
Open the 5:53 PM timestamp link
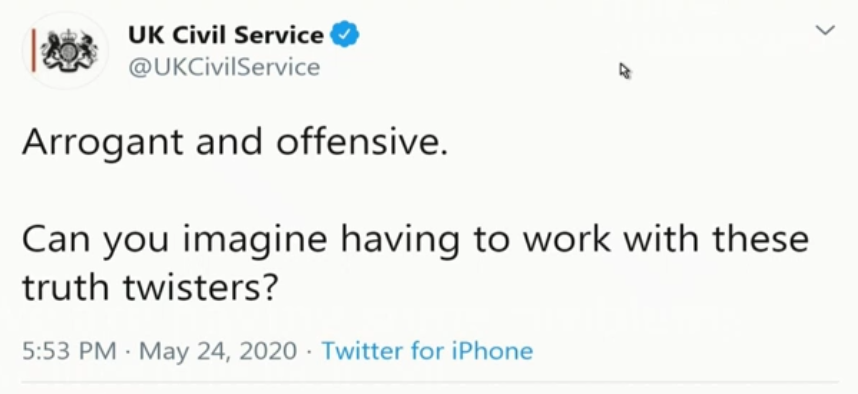point(69,351)
